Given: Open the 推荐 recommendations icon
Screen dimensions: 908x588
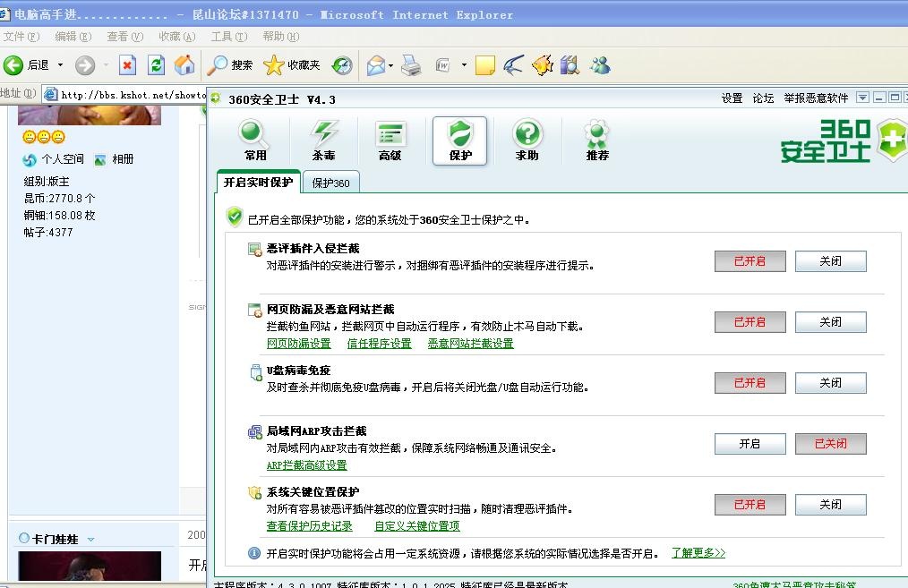Looking at the screenshot, I should pyautogui.click(x=597, y=141).
